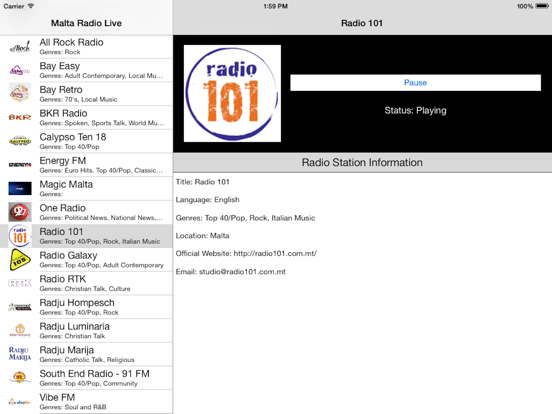Click the Radju Hompesch logo icon
Screen dimensions: 552x414
coord(20,307)
